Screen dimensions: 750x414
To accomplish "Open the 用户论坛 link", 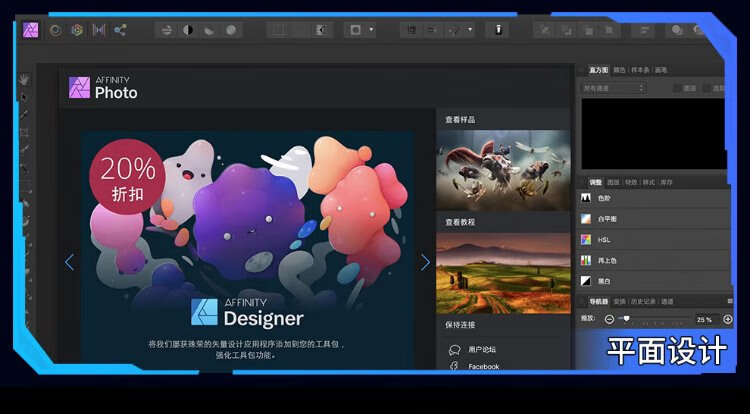I will point(483,349).
